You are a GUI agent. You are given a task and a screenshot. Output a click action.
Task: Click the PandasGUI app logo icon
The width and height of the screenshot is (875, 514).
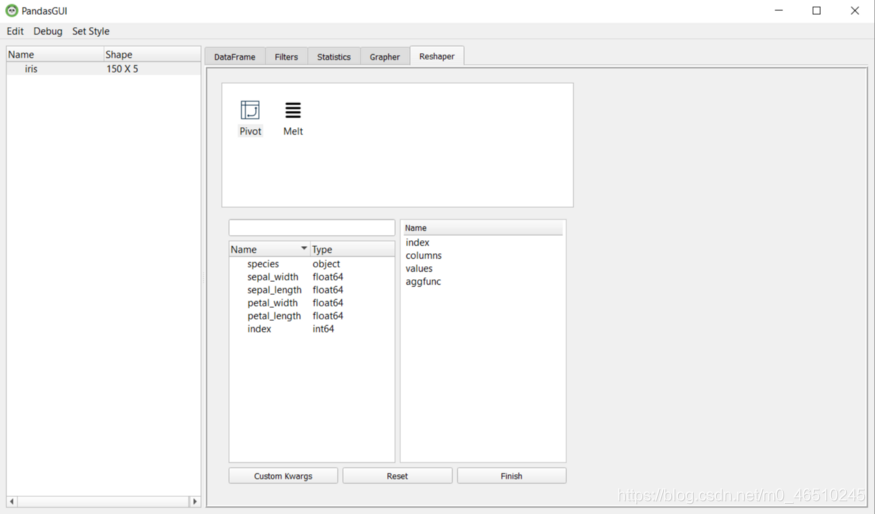[x=12, y=11]
